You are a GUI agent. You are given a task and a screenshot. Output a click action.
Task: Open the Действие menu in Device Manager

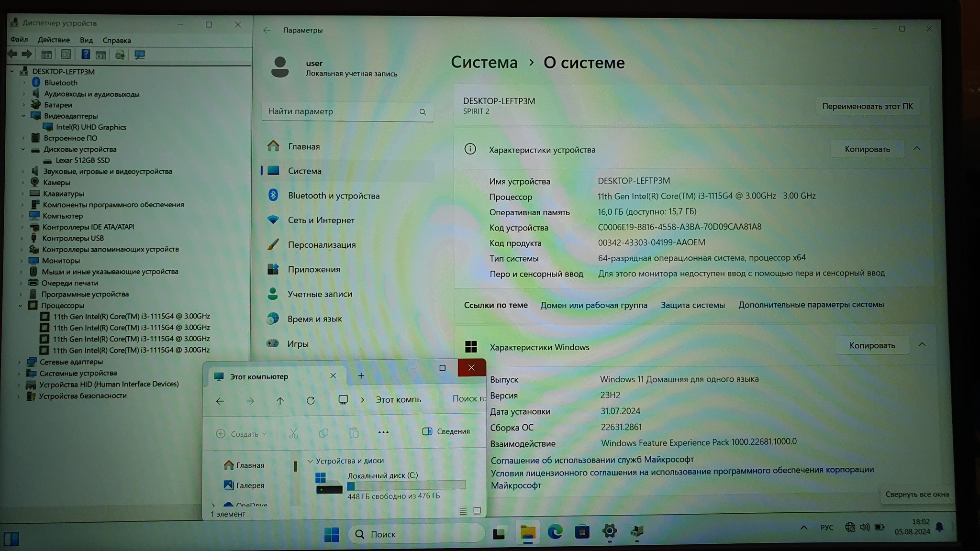click(x=54, y=40)
